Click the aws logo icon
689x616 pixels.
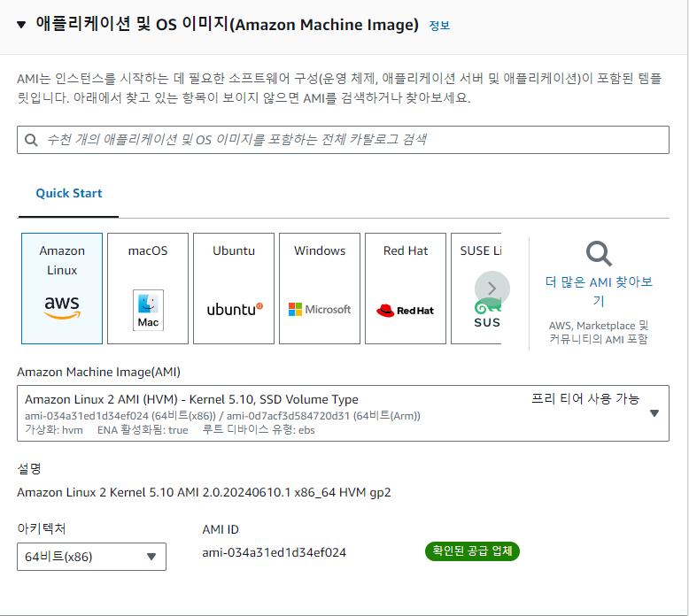pyautogui.click(x=62, y=307)
